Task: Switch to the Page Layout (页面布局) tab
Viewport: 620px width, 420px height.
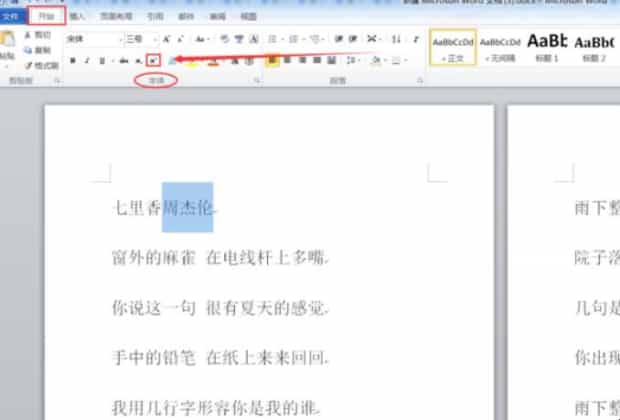Action: point(116,17)
